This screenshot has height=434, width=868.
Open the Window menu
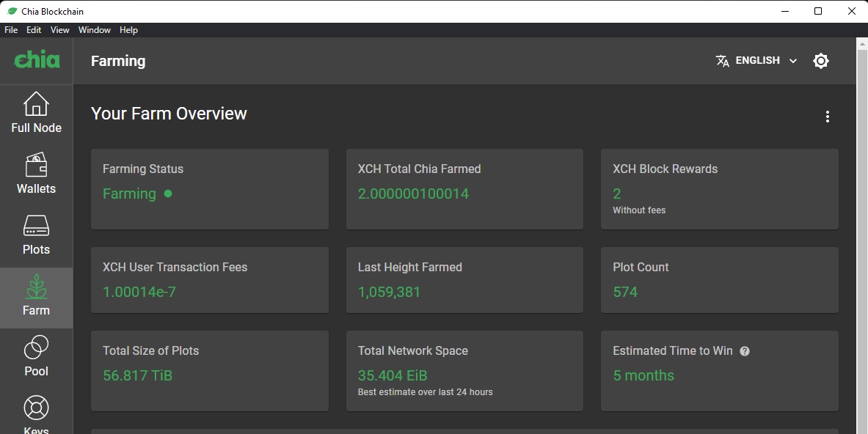[x=94, y=30]
